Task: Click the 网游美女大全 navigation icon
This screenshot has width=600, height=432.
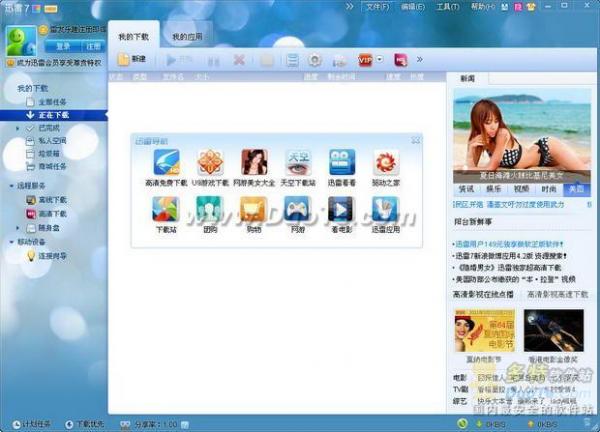Action: click(x=254, y=163)
